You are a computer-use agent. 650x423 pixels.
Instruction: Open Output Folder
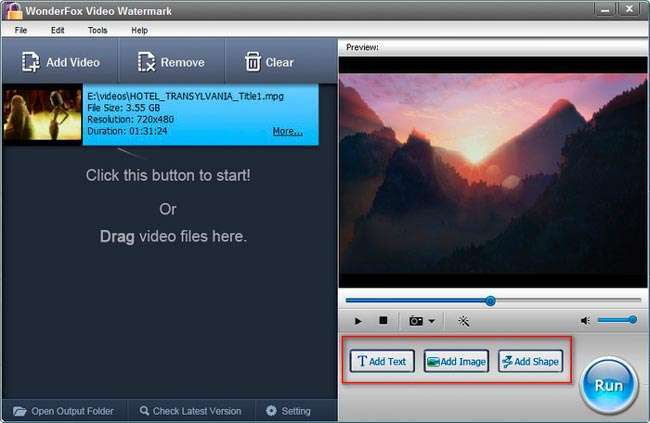[63, 411]
